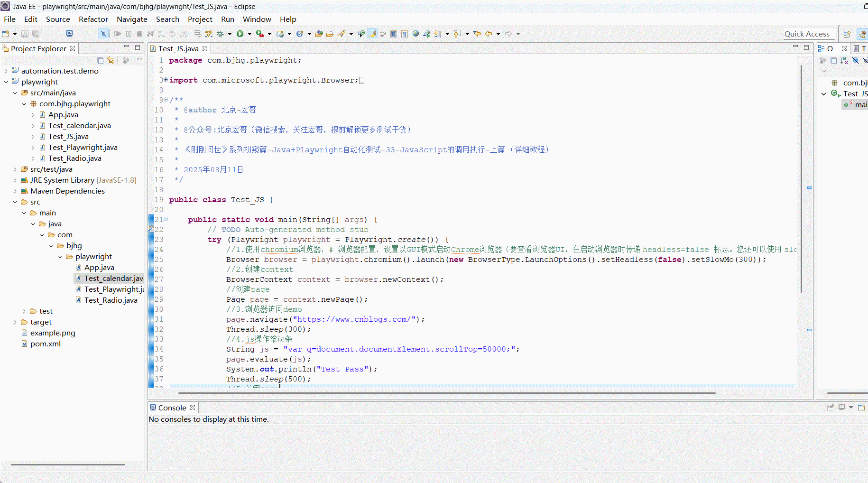Toggle Hide Fields in Outline view
Screen dimensions: 868x483
point(855,60)
